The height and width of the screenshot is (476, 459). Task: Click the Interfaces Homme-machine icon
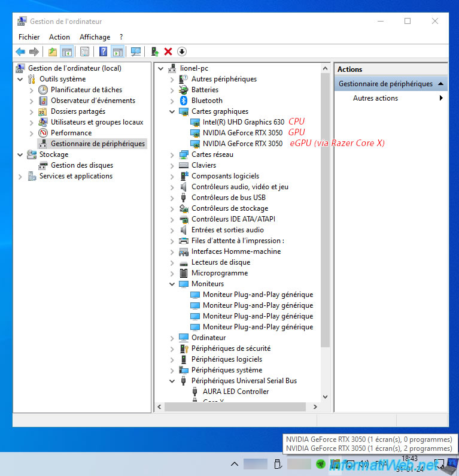point(184,251)
